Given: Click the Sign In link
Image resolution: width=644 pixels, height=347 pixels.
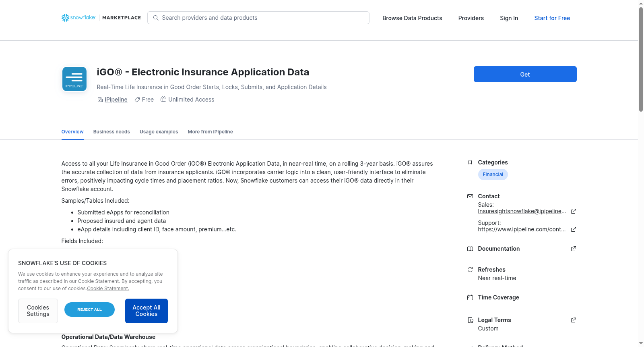Looking at the screenshot, I should (x=509, y=18).
